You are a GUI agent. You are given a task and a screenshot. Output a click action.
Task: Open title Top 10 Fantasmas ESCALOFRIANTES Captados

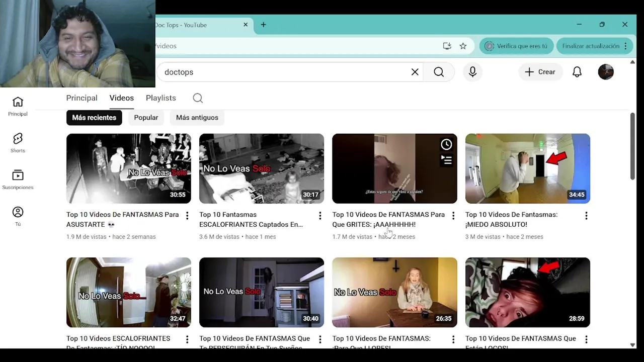click(251, 220)
